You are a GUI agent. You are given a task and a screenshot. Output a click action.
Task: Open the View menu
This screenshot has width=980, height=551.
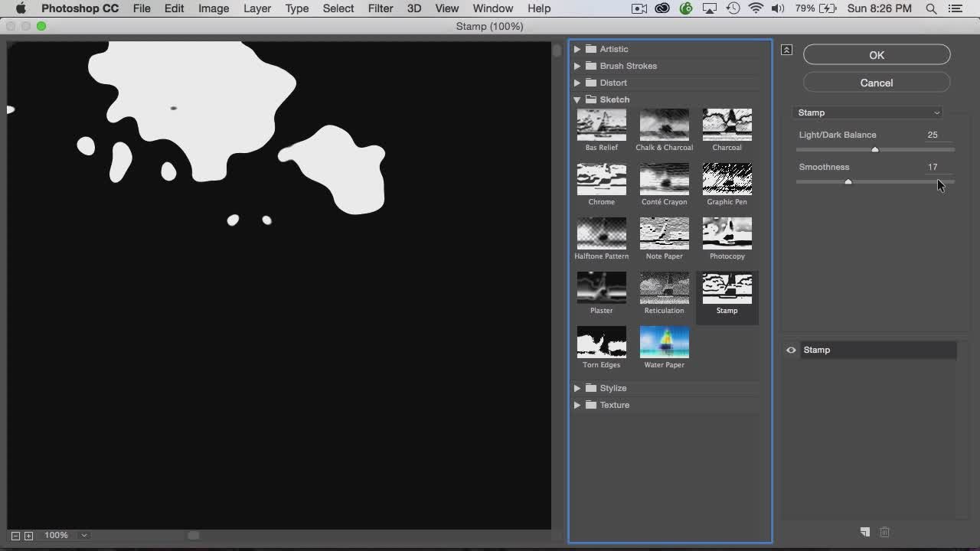click(x=447, y=8)
